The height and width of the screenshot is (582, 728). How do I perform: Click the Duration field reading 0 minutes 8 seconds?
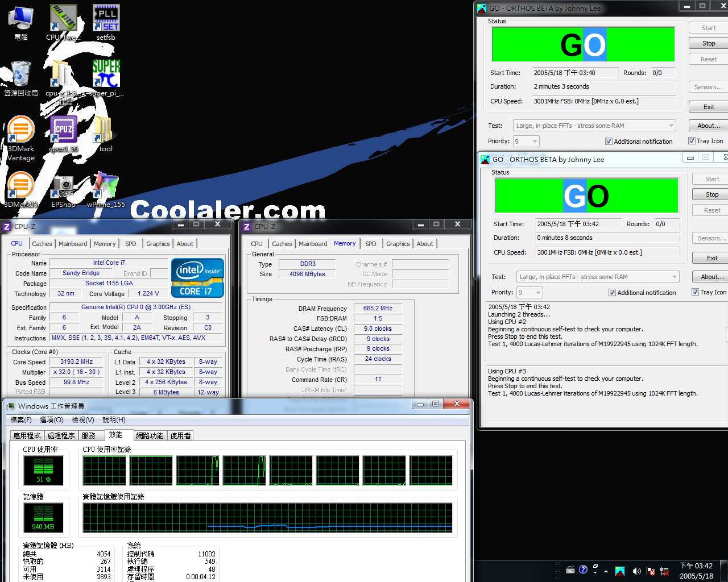click(x=607, y=238)
